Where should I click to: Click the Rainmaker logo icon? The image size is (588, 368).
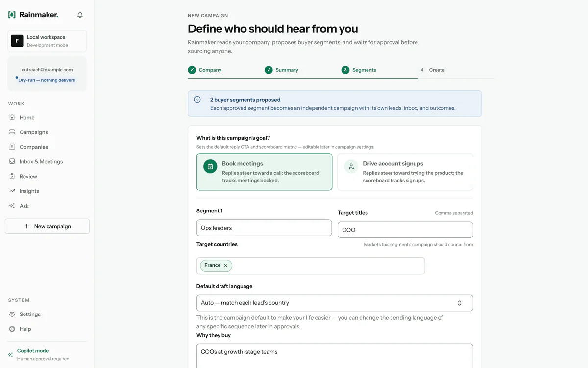[12, 15]
